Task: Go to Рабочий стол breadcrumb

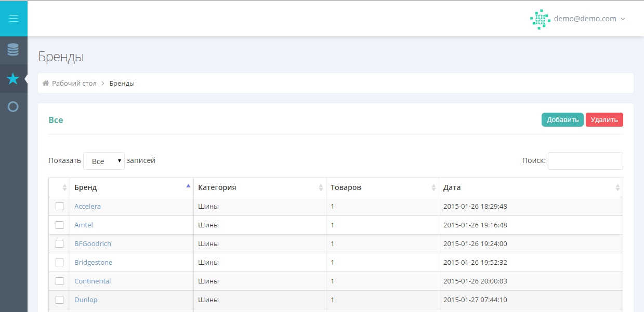Action: pos(74,83)
